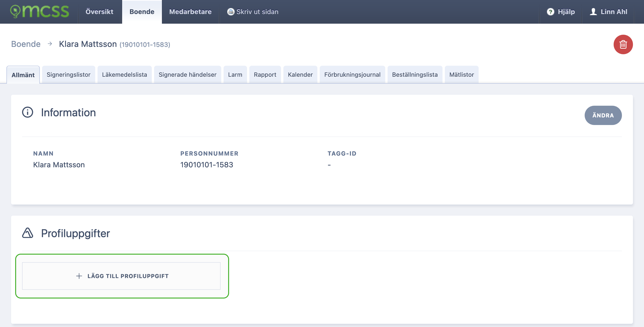644x327 pixels.
Task: Switch to the Rapport tab
Action: click(x=265, y=74)
